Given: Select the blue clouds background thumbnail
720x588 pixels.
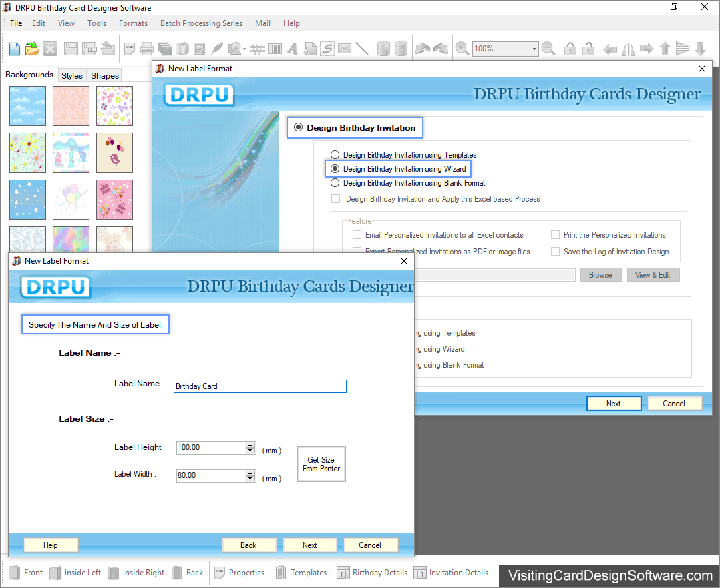Looking at the screenshot, I should point(27,106).
